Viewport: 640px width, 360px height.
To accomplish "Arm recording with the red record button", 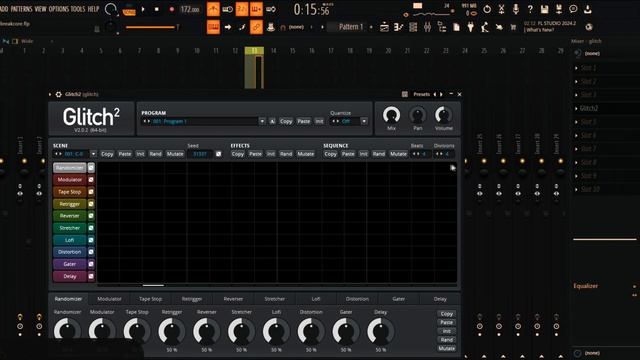I will click(171, 9).
